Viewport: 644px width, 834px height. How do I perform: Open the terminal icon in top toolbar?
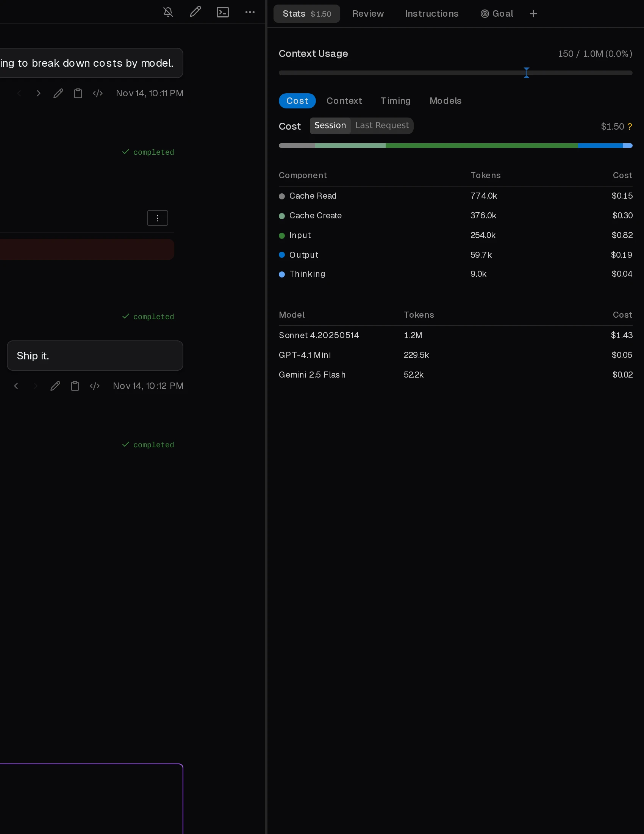[x=223, y=12]
